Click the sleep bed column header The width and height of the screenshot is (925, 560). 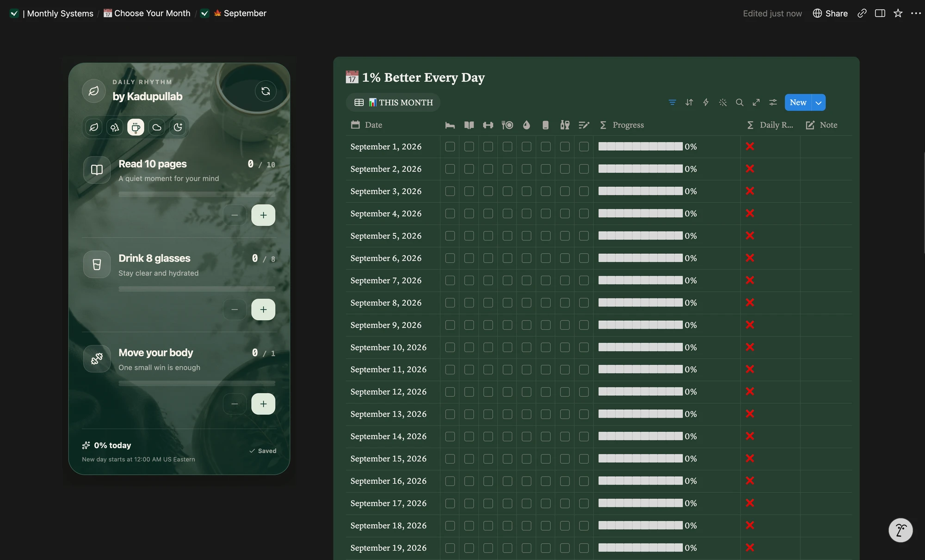[x=450, y=125]
